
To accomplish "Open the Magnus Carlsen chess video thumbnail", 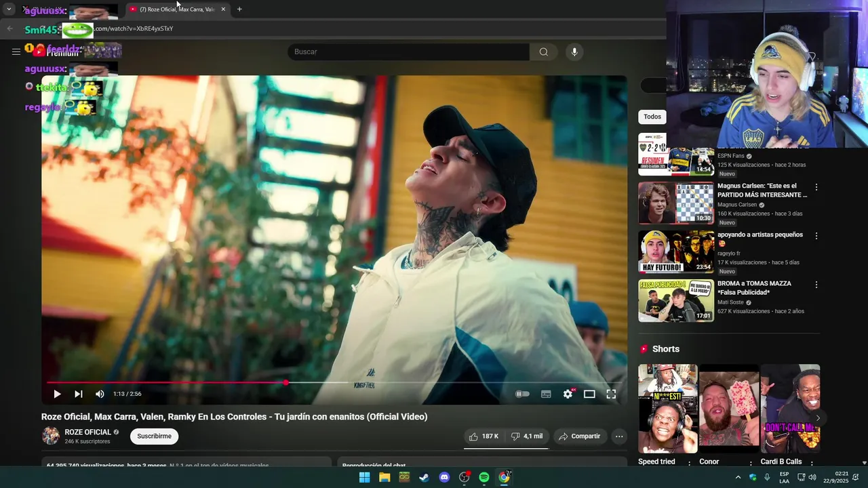I will click(x=676, y=203).
